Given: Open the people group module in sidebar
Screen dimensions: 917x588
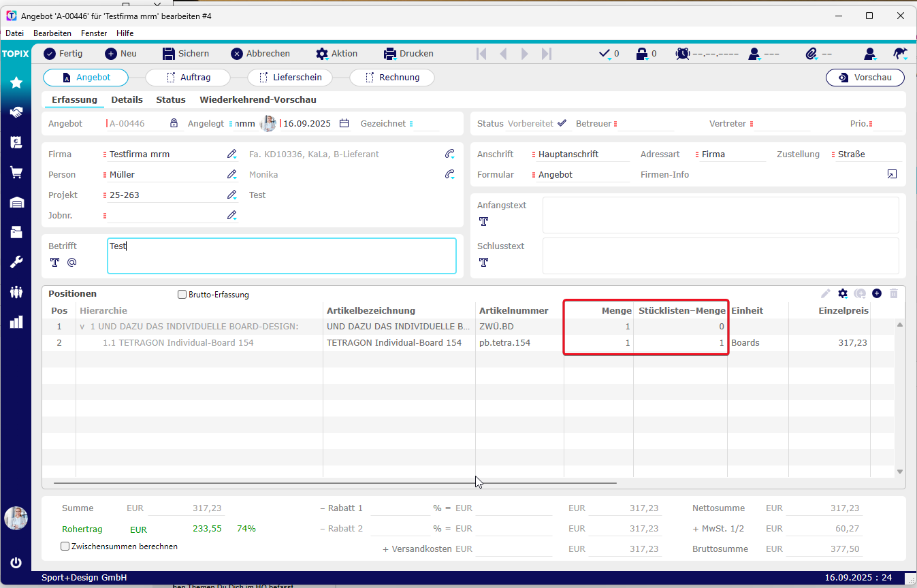Looking at the screenshot, I should click(x=16, y=292).
